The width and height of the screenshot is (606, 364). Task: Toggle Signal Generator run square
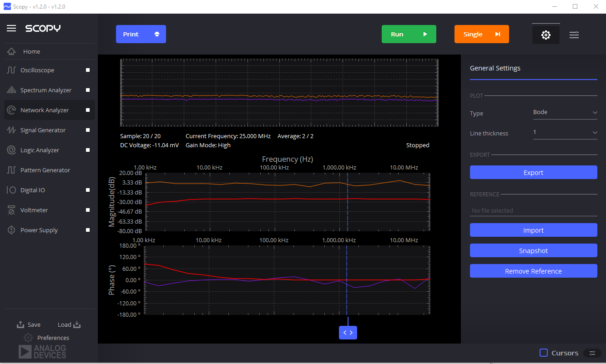tap(88, 130)
